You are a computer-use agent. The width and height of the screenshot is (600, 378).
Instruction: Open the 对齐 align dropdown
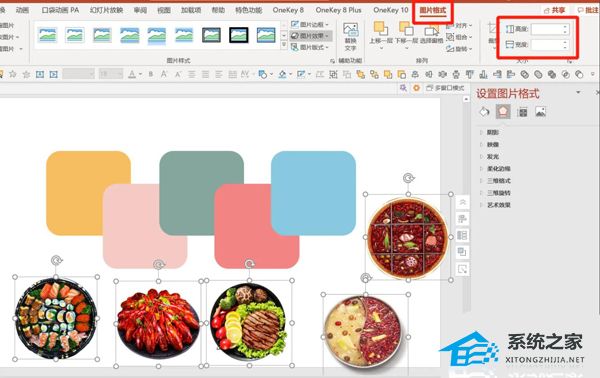(459, 26)
